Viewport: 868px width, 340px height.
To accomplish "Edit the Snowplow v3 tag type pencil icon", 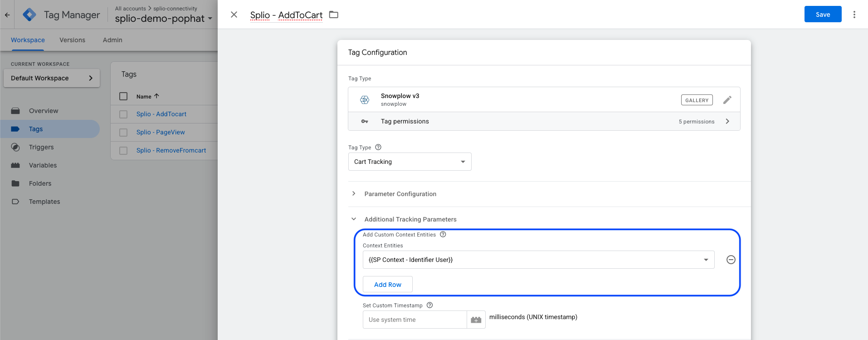I will (x=727, y=100).
